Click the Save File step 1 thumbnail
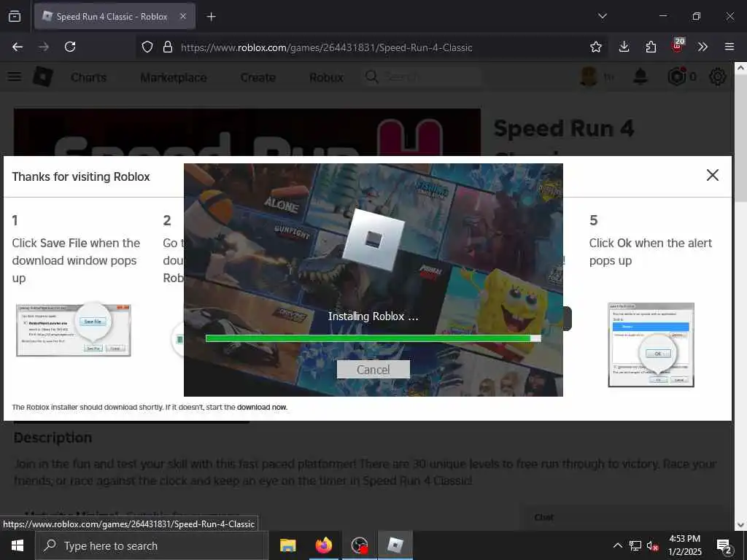 74,330
